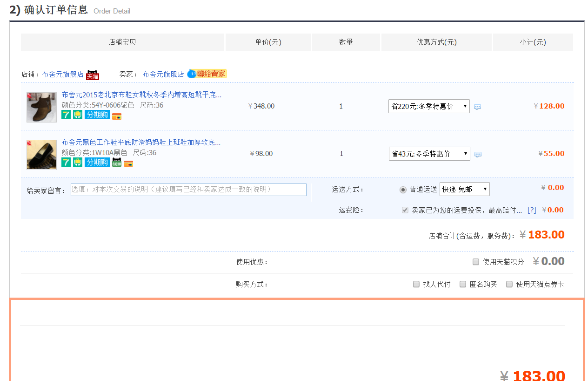Open the 省220元:冬季特惠价 discount dropdown
The height and width of the screenshot is (381, 588).
(428, 106)
